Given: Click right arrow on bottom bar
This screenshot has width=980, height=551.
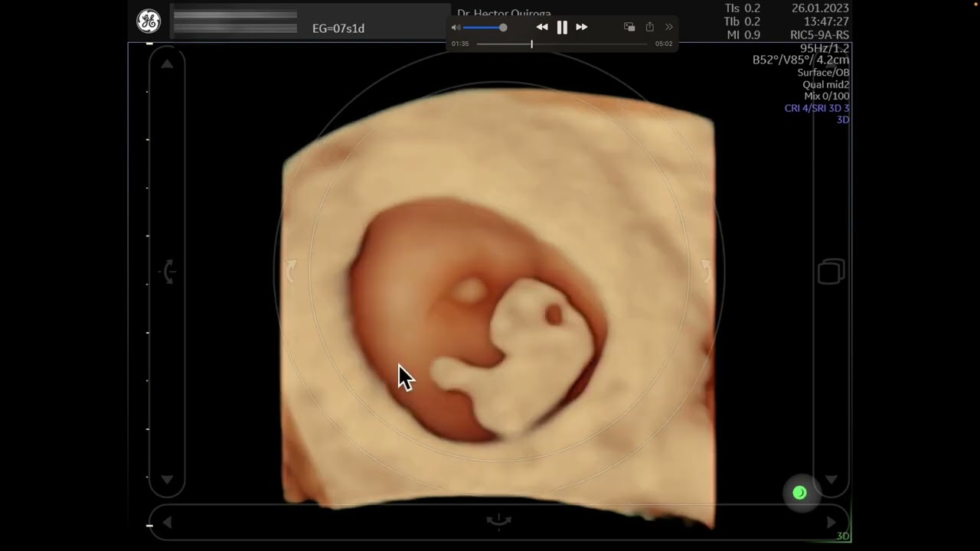Looking at the screenshot, I should 831,522.
